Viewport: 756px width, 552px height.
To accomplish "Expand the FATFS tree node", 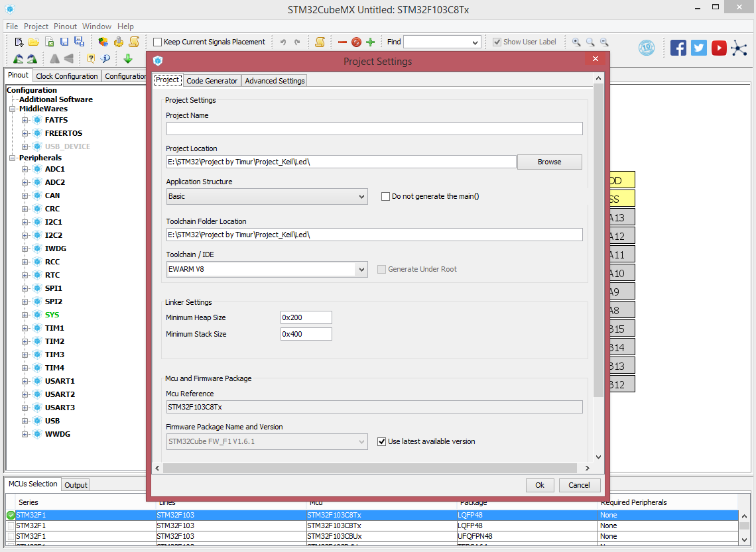I will tap(25, 120).
